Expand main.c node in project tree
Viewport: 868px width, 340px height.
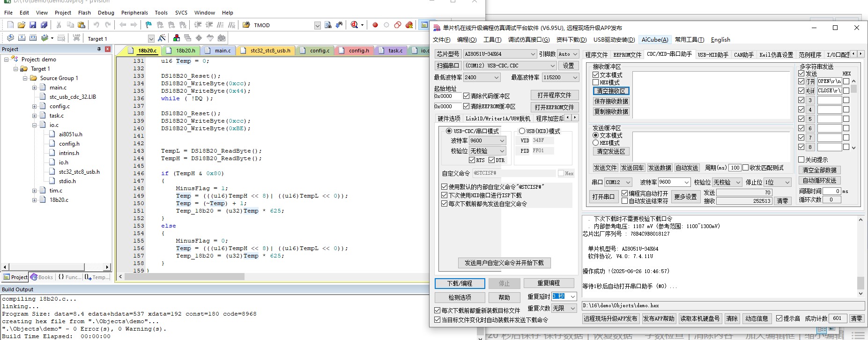point(34,88)
